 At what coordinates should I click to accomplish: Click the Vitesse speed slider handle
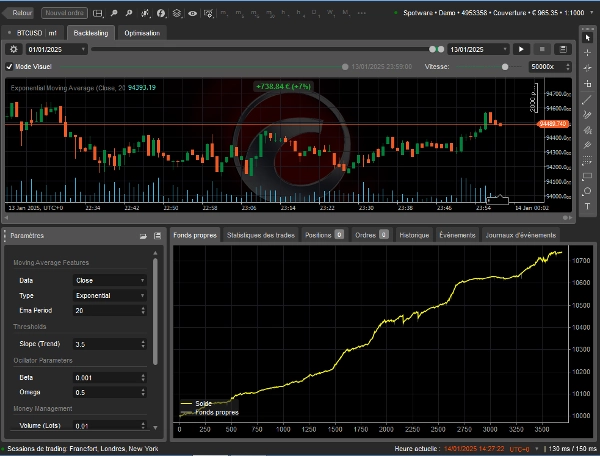coord(505,67)
